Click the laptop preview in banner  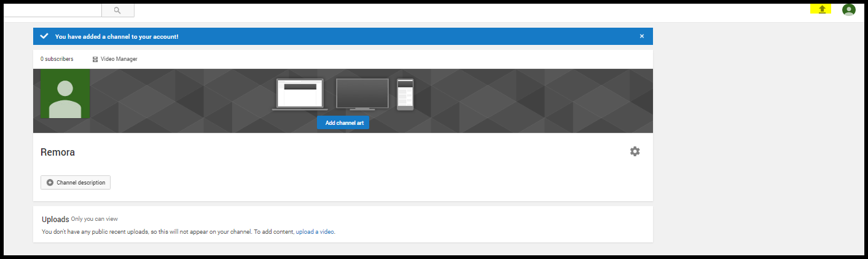click(x=300, y=95)
